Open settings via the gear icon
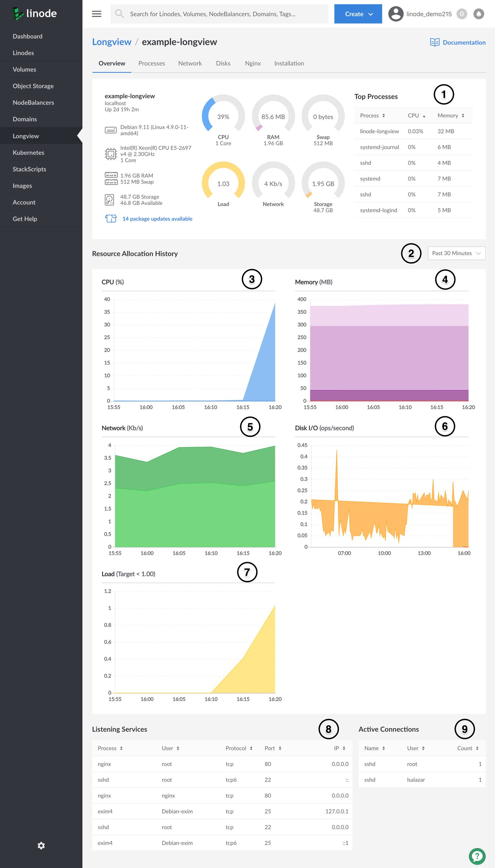The width and height of the screenshot is (495, 868). pyautogui.click(x=41, y=845)
